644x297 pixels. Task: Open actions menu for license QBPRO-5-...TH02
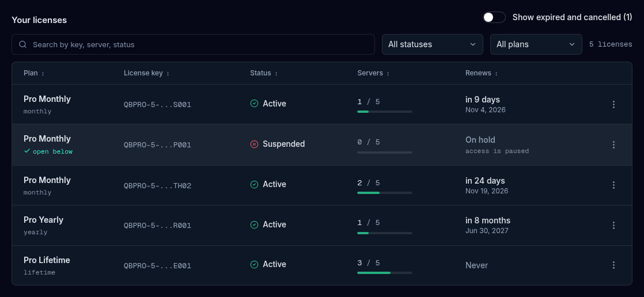(x=613, y=185)
